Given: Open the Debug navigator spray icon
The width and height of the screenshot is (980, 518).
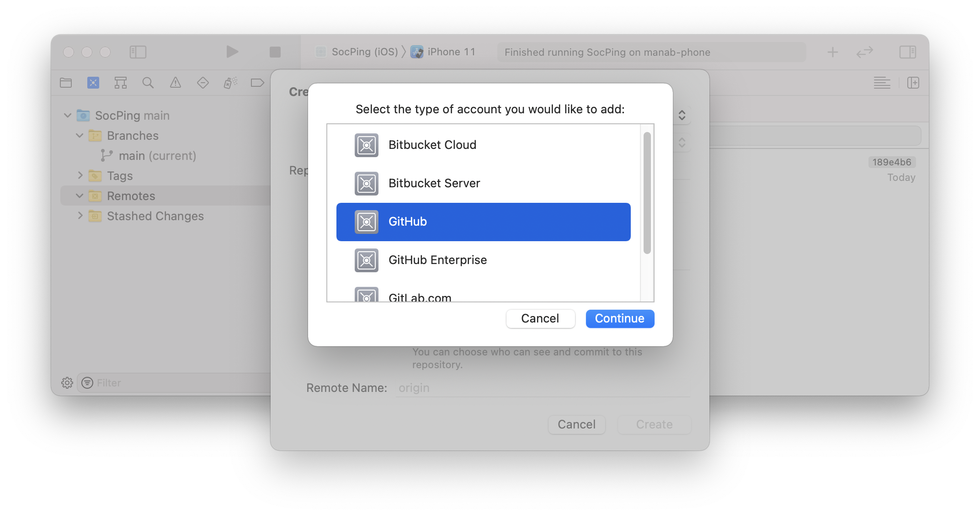Looking at the screenshot, I should pos(230,83).
